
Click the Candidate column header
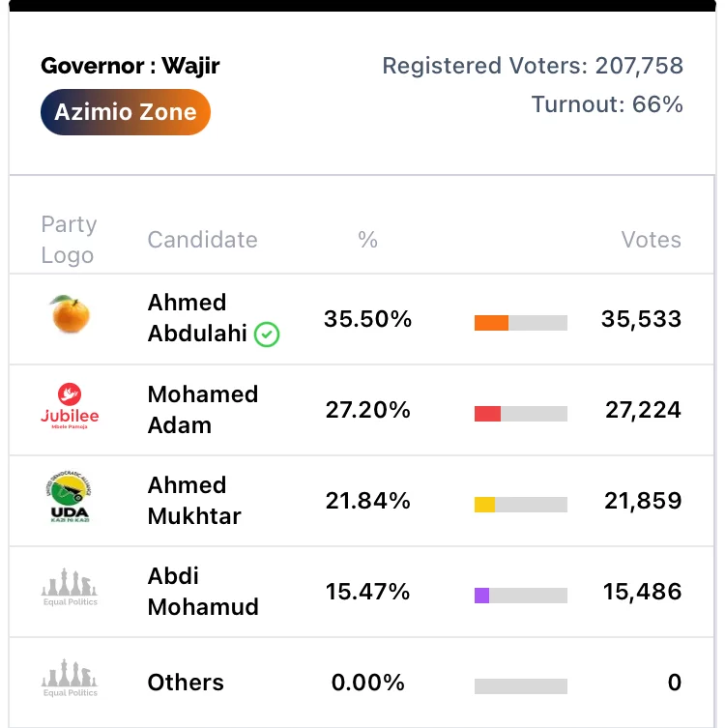pos(202,240)
